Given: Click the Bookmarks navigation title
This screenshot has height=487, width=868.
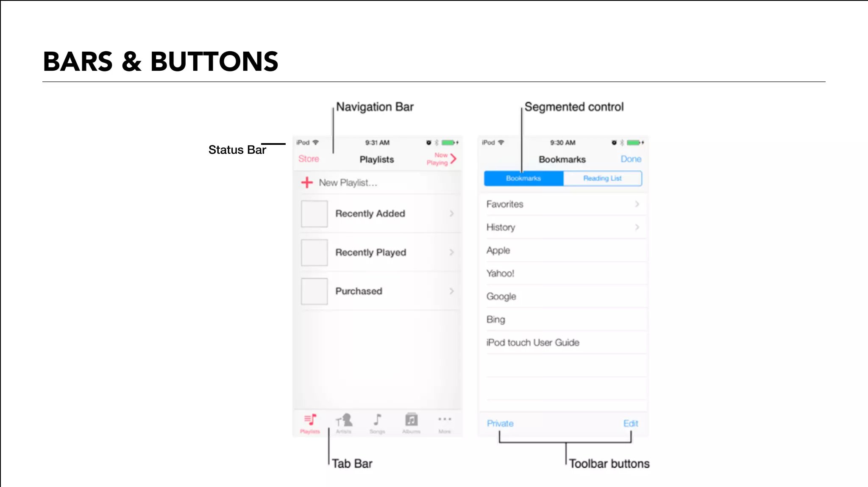Looking at the screenshot, I should [562, 160].
